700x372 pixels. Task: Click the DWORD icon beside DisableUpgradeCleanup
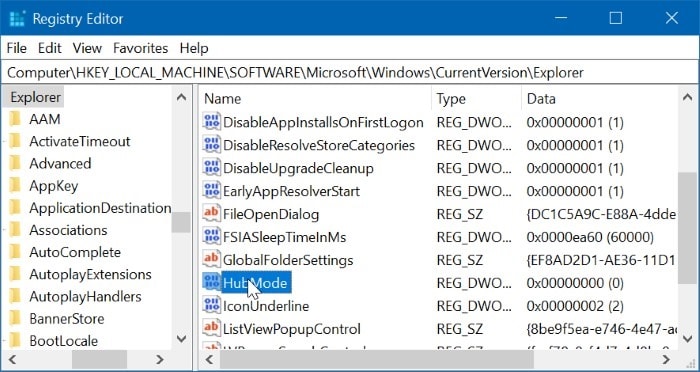pos(211,168)
